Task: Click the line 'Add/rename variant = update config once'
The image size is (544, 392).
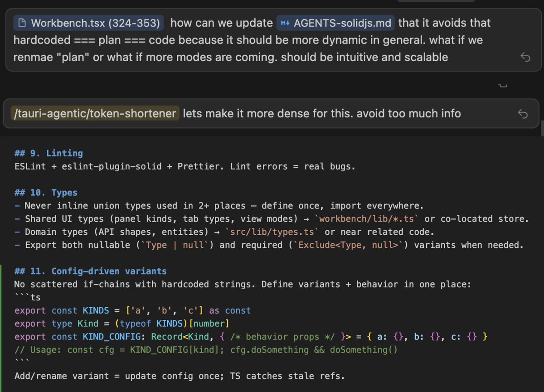Action: pos(180,376)
